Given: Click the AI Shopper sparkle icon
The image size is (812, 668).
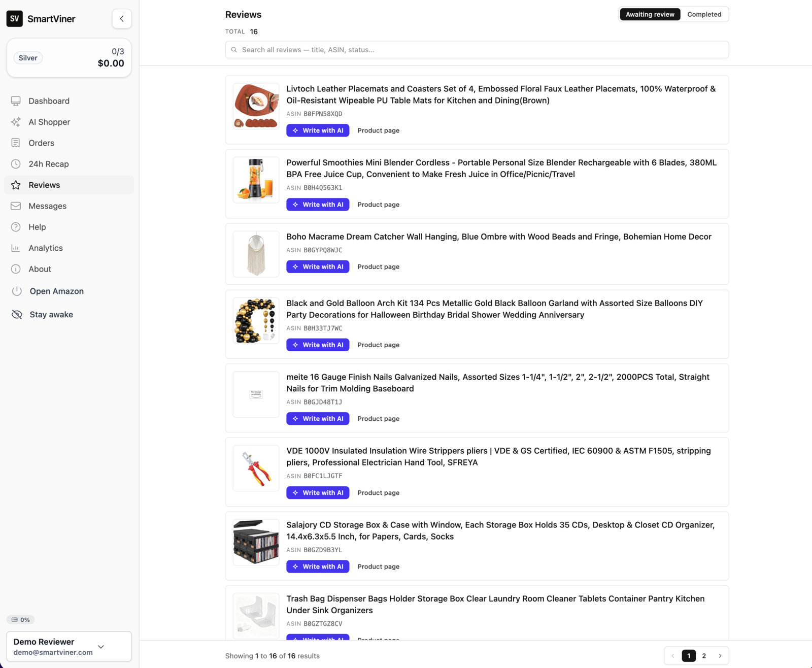Looking at the screenshot, I should click(x=16, y=122).
